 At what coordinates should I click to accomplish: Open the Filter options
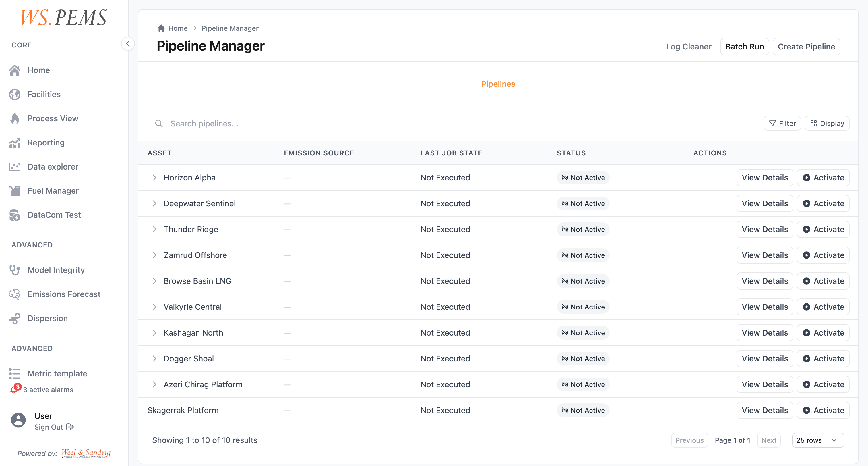click(x=782, y=124)
